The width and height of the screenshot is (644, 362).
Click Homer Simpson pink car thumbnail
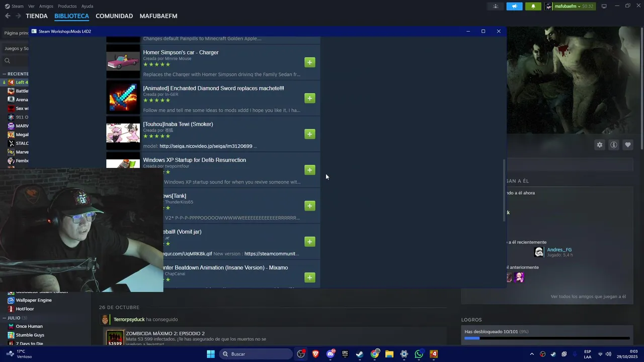pyautogui.click(x=123, y=61)
